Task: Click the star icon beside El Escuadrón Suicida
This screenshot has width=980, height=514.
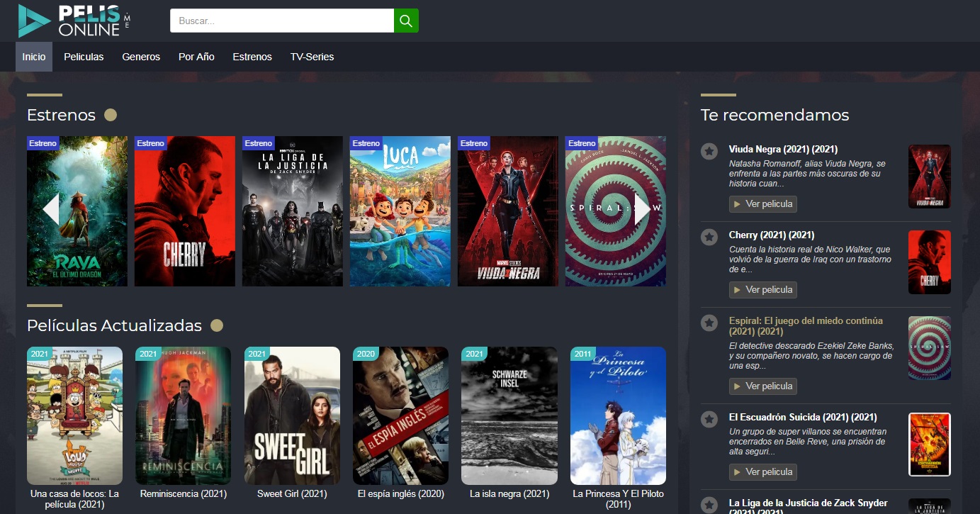Action: coord(709,420)
